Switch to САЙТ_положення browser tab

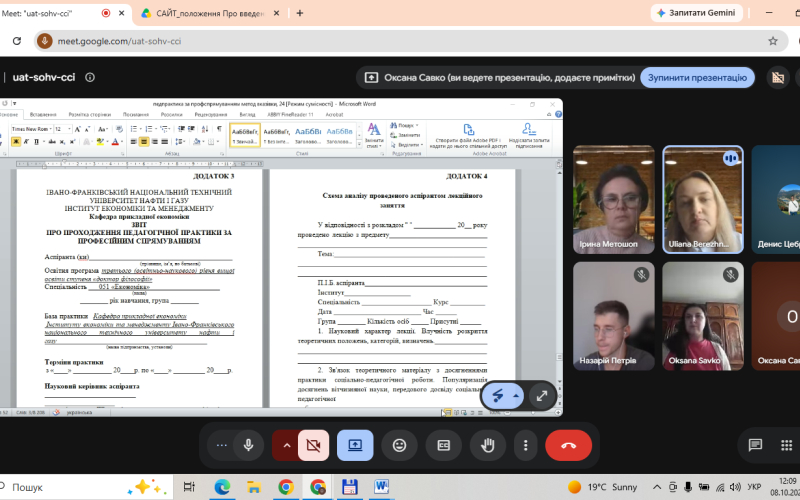coord(209,13)
